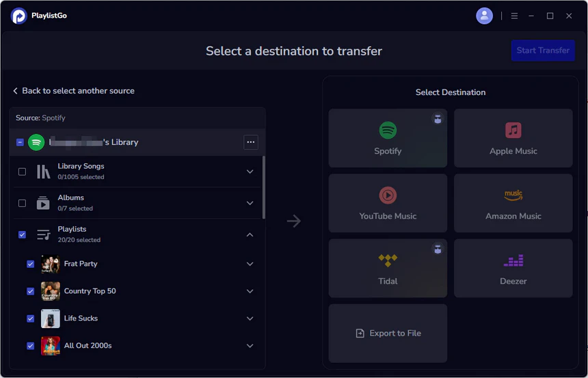Uncheck the All Out 2000s playlist
Image resolution: width=588 pixels, height=378 pixels.
click(x=30, y=346)
